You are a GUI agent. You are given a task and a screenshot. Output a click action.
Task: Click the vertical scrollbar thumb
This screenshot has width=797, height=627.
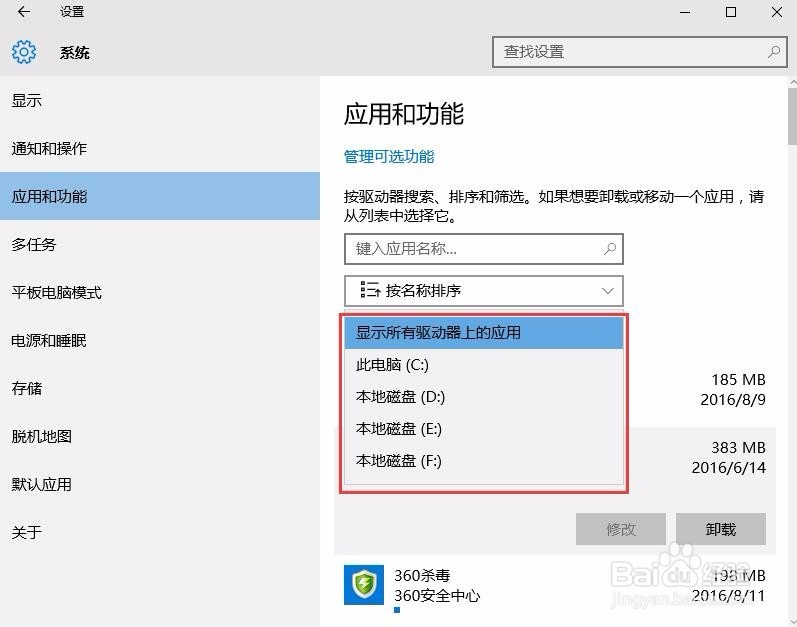pos(792,116)
